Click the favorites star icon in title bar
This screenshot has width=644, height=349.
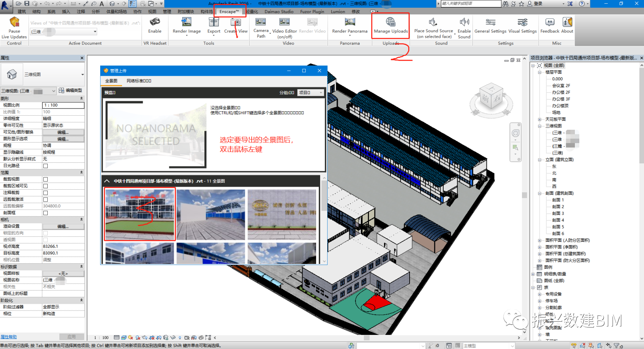[521, 4]
